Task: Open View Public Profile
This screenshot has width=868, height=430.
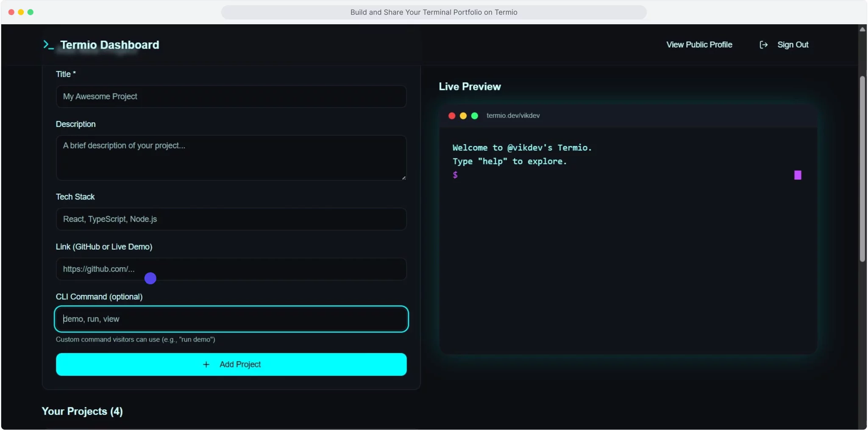Action: [x=699, y=44]
